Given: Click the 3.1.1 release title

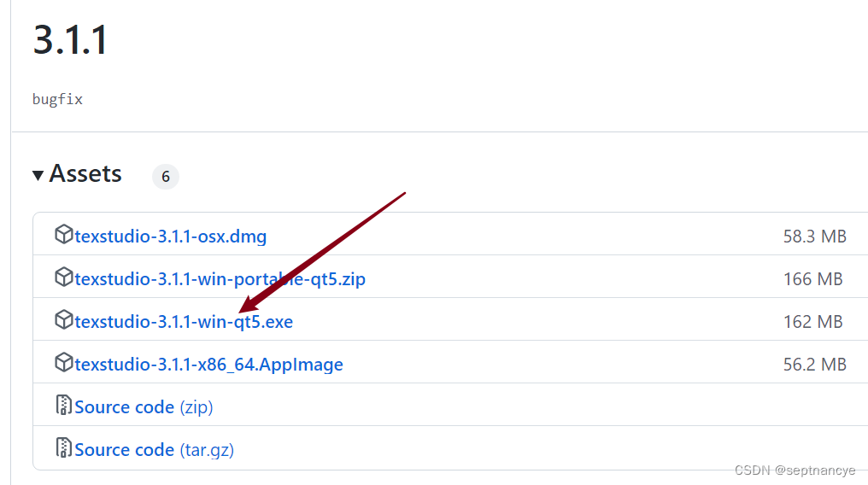Looking at the screenshot, I should (70, 40).
